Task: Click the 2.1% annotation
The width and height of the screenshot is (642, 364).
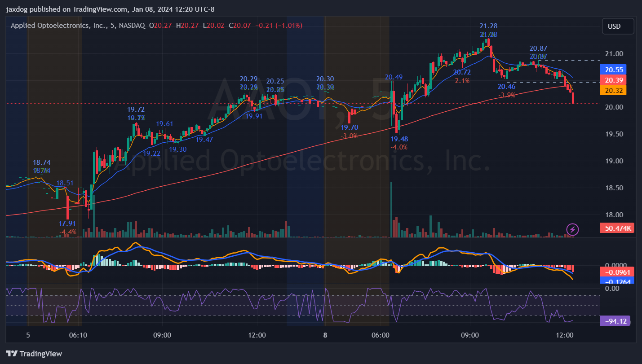Action: [x=462, y=81]
